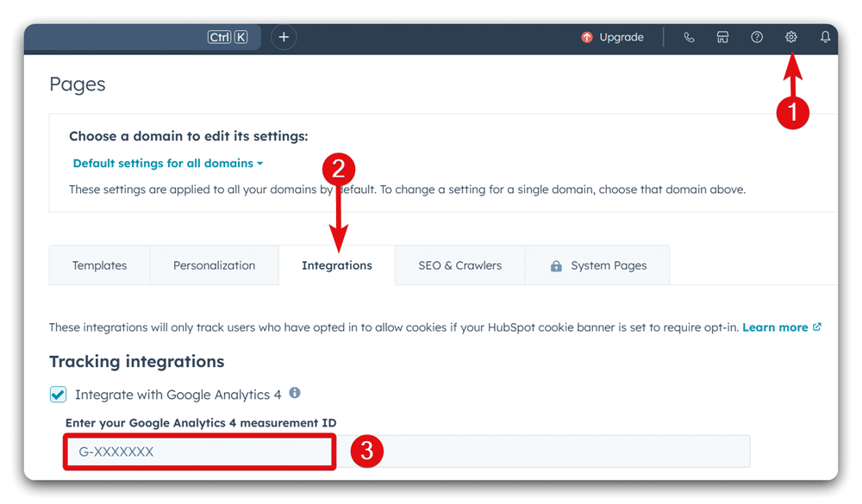862x504 pixels.
Task: Select the SEO & Crawlers tab
Action: click(x=459, y=265)
